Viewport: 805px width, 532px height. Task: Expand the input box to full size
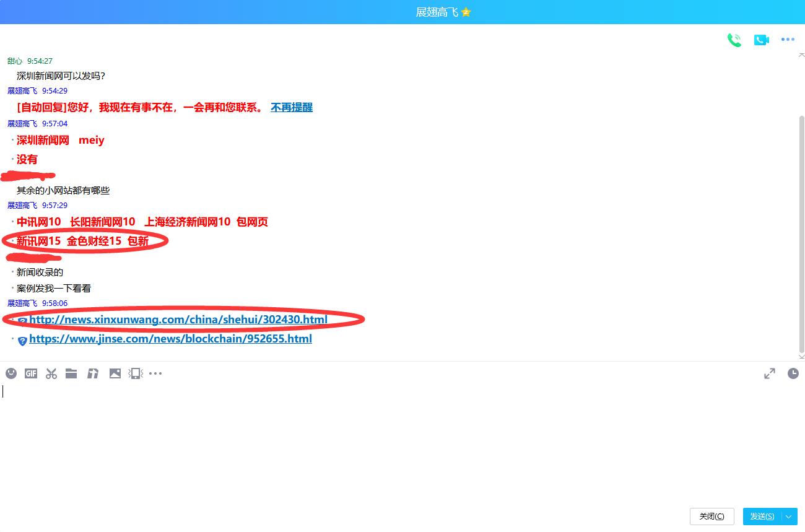pyautogui.click(x=769, y=373)
